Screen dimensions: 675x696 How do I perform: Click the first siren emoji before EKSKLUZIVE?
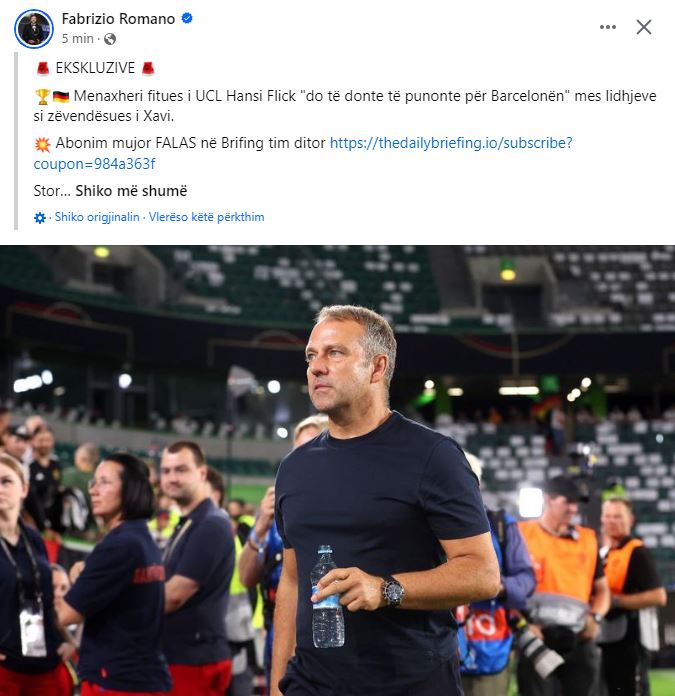pos(42,68)
